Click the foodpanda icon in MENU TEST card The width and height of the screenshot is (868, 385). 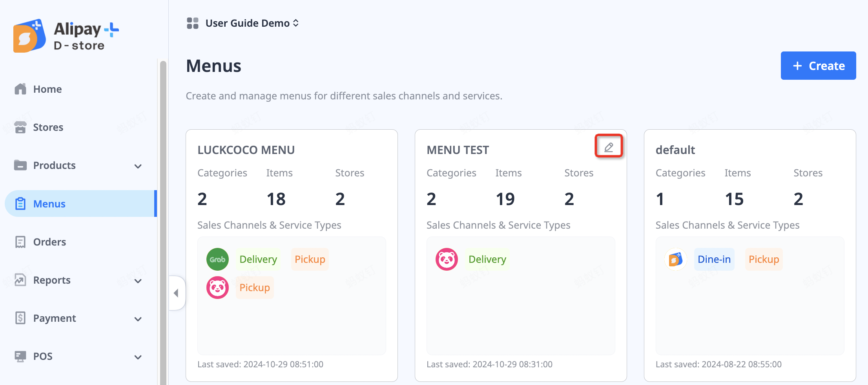[447, 259]
